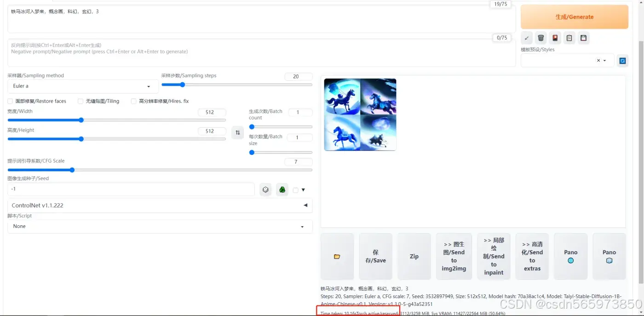This screenshot has height=316, width=644.
Task: Click the read generation parameters arrow icon
Action: click(527, 38)
